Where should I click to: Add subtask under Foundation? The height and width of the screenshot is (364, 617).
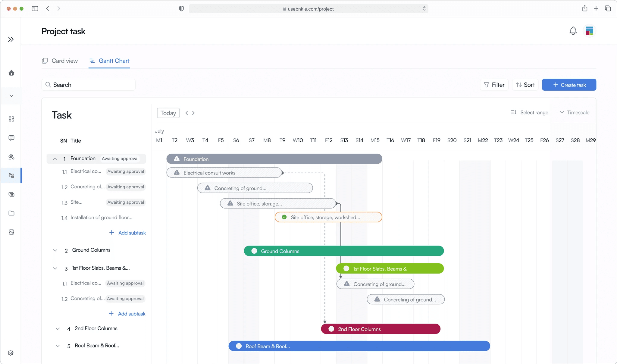point(127,233)
